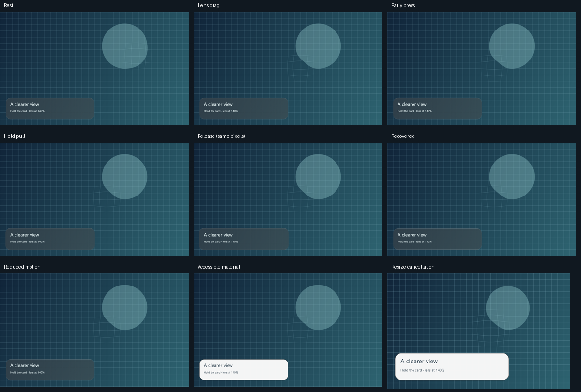Select the 'Accessible material' panel label
Screen dimensions: 581x392
point(219,267)
